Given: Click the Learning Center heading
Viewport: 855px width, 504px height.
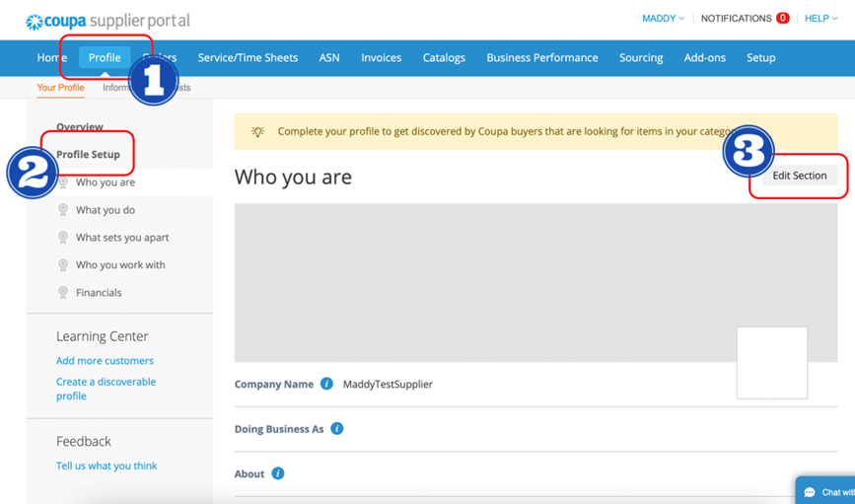Looking at the screenshot, I should 102,336.
